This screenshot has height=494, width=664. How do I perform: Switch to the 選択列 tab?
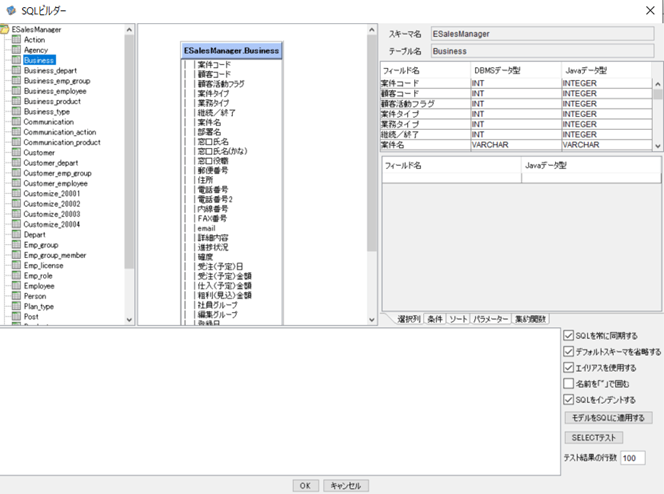409,319
